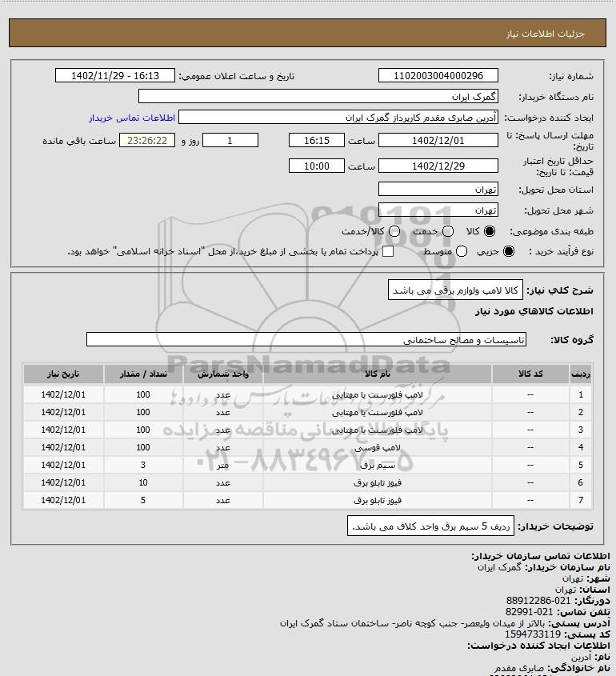Screen dimensions: 616x676
Task: Click the توضیحات خریدار note box
Action: coord(430,526)
